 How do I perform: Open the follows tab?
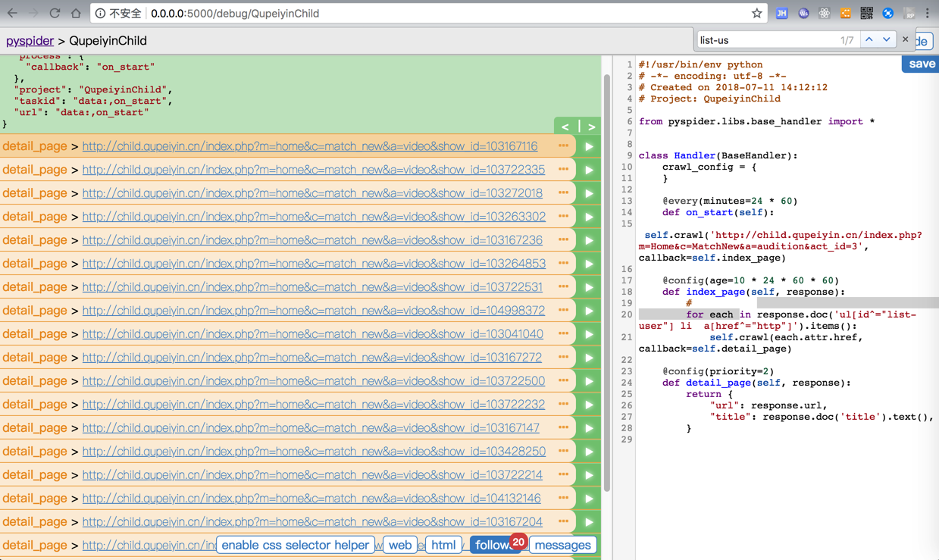coord(493,545)
